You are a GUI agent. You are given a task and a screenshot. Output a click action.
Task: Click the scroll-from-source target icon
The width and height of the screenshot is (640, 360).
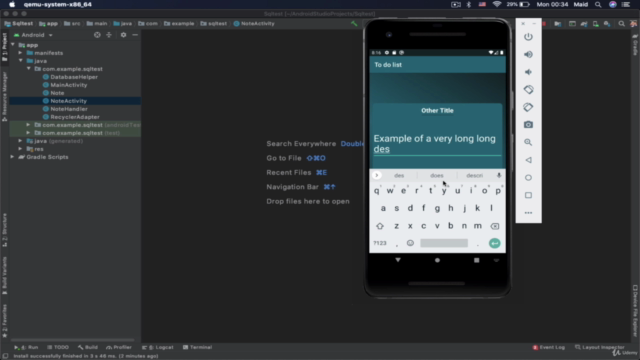point(97,35)
